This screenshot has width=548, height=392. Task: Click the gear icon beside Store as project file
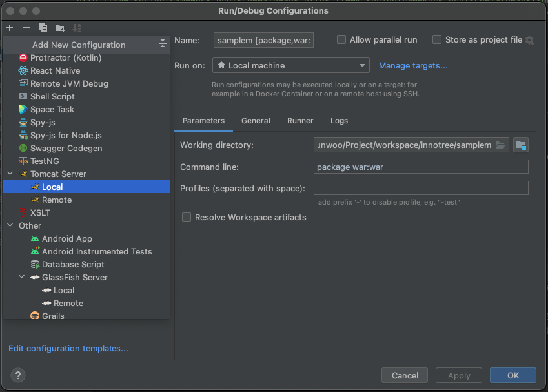coord(530,40)
